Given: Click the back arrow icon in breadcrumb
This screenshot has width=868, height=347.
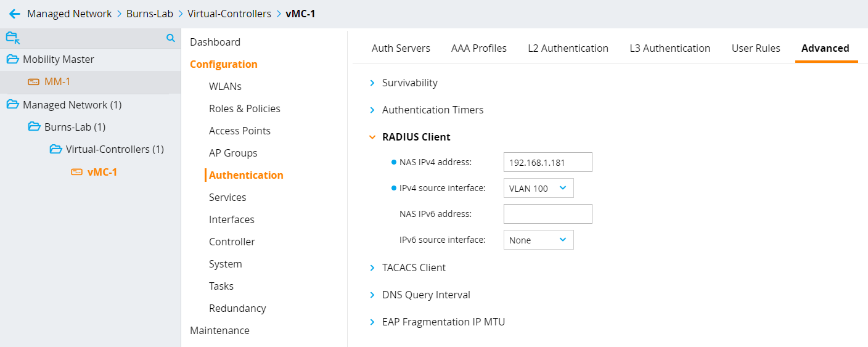Looking at the screenshot, I should pos(15,14).
